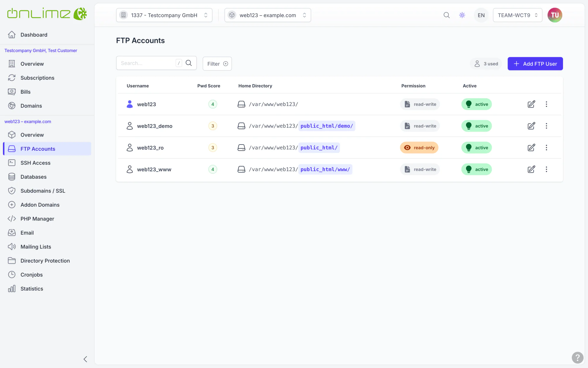
Task: Toggle the read-only permission badge for web123_ro
Action: [x=419, y=147]
